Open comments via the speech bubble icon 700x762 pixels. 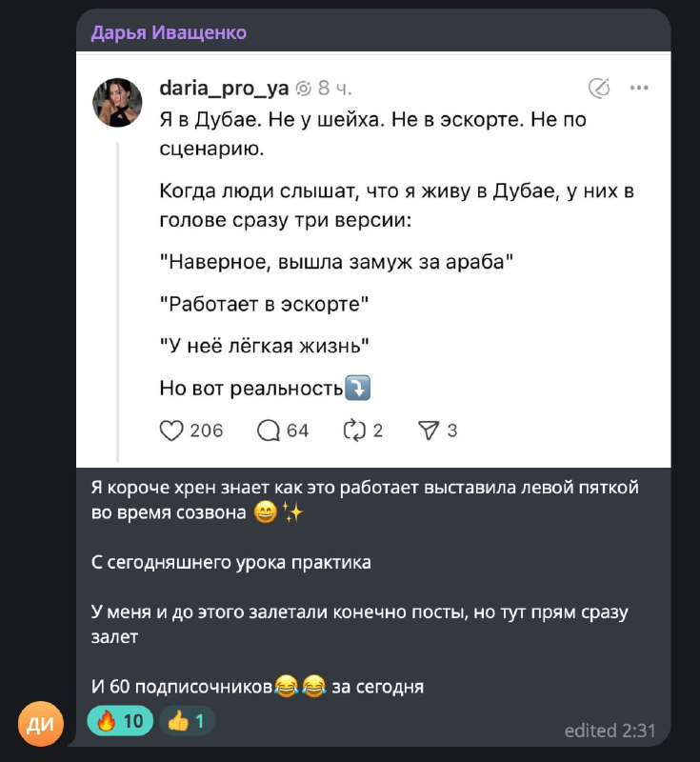270,431
